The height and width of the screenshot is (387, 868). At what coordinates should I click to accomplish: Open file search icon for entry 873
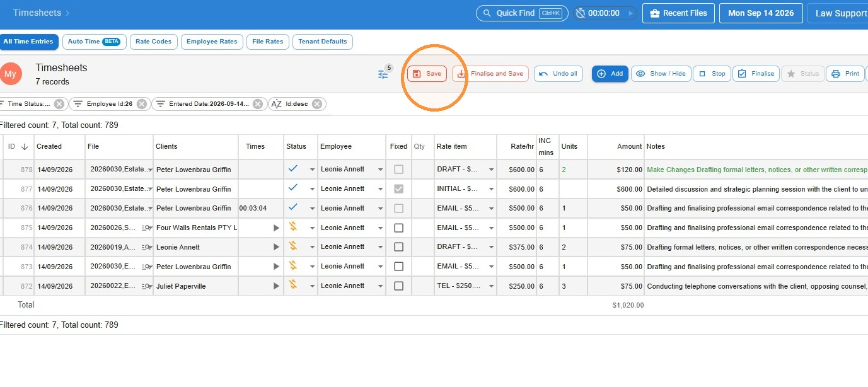click(x=147, y=267)
